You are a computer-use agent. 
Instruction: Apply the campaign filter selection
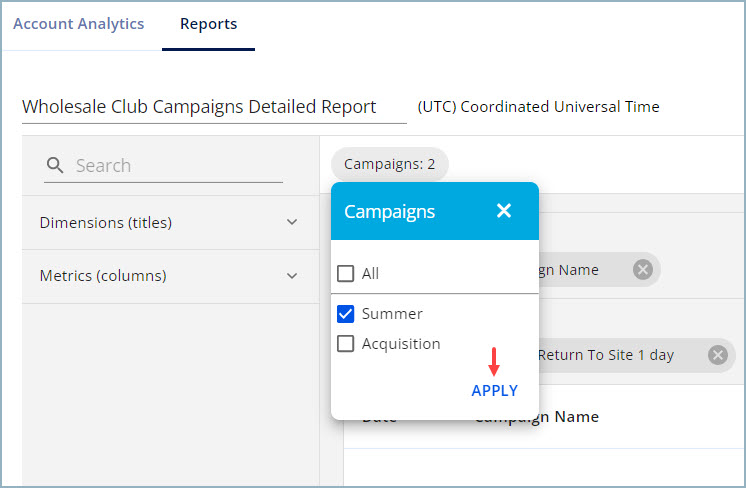click(x=494, y=390)
